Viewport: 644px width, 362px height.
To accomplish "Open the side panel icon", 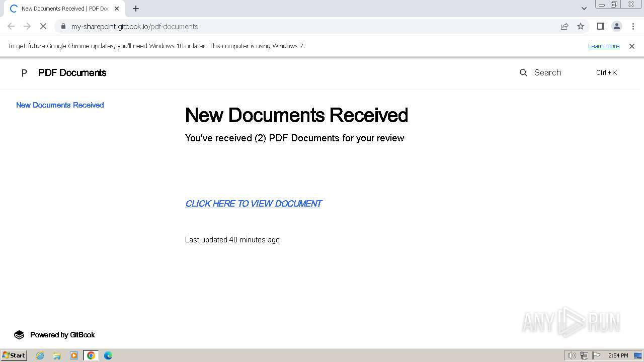I will coord(600,26).
